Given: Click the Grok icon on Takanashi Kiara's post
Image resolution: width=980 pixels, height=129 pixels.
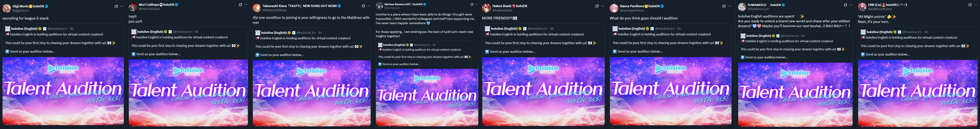Looking at the screenshot, I should 363,6.
